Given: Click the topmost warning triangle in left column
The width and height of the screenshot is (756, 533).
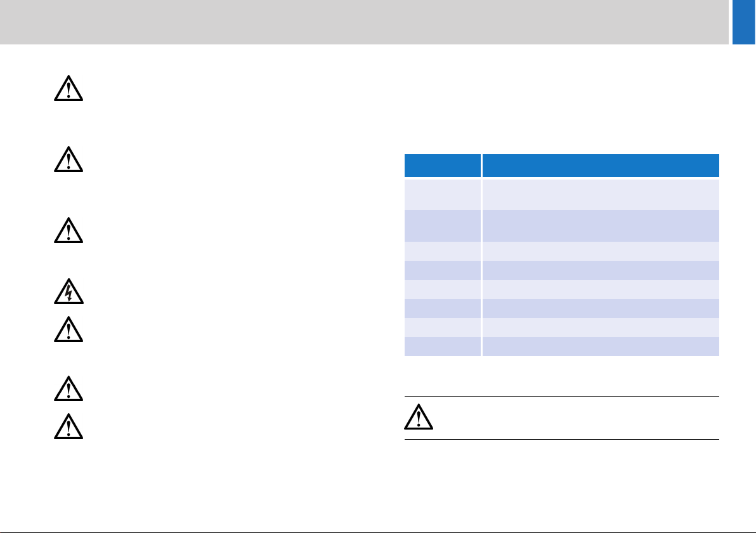Looking at the screenshot, I should tap(68, 91).
